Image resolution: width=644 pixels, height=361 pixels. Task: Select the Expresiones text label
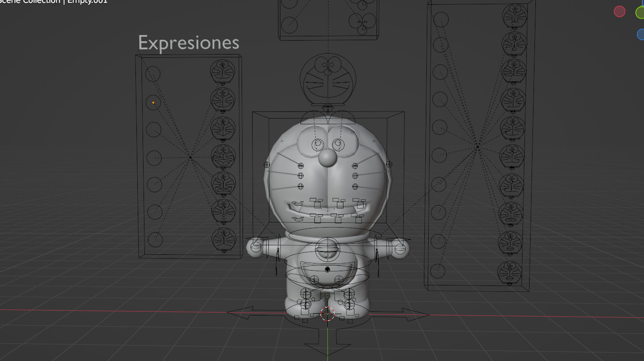pyautogui.click(x=189, y=43)
